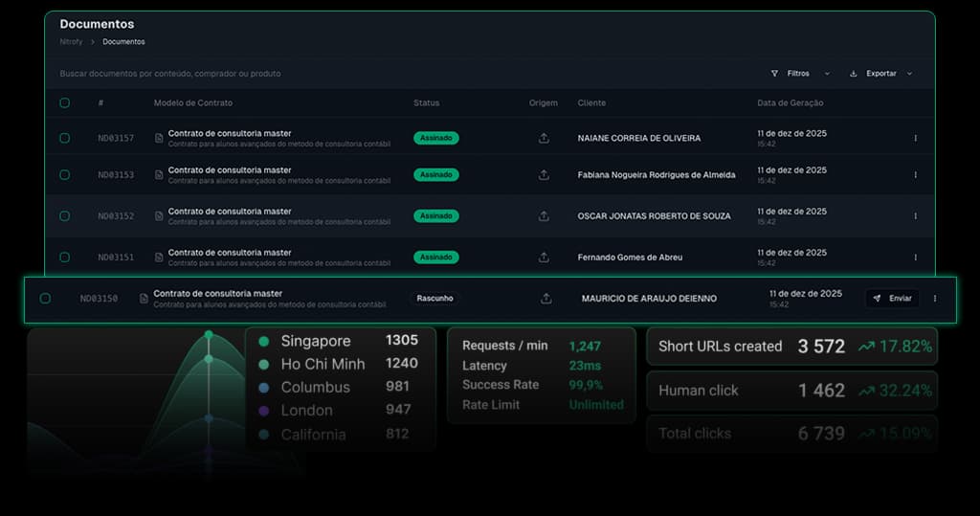Tick the checkbox for document ND03157
980x516 pixels.
[x=64, y=138]
